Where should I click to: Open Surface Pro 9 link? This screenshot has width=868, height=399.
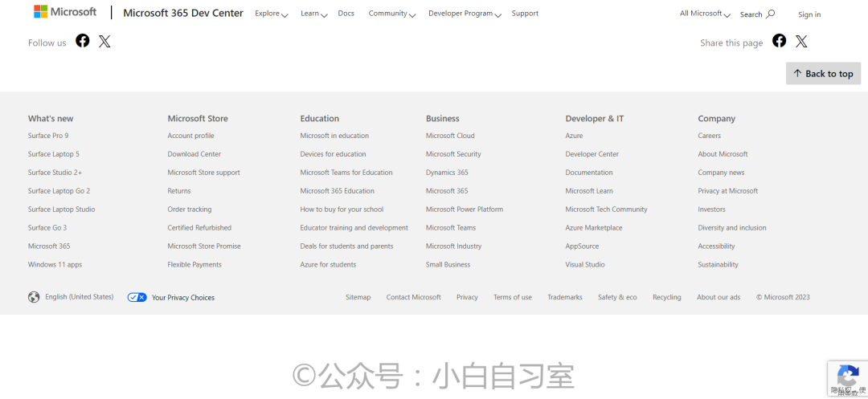[48, 136]
